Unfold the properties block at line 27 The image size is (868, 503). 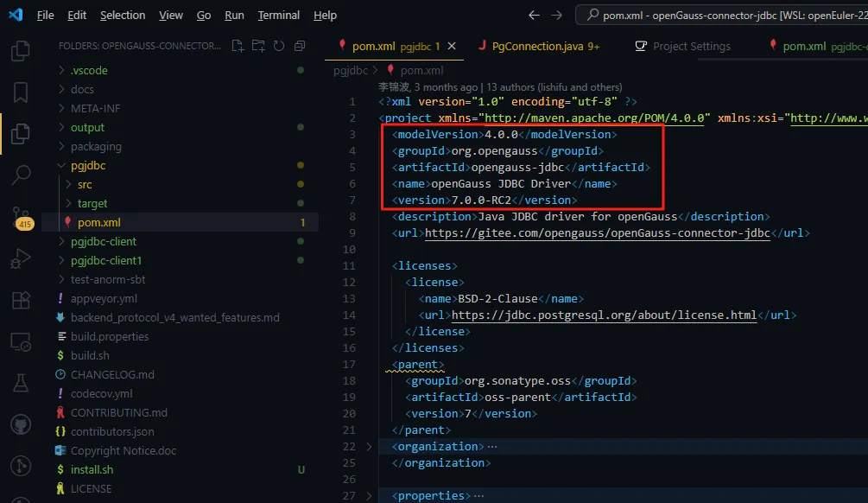[370, 496]
